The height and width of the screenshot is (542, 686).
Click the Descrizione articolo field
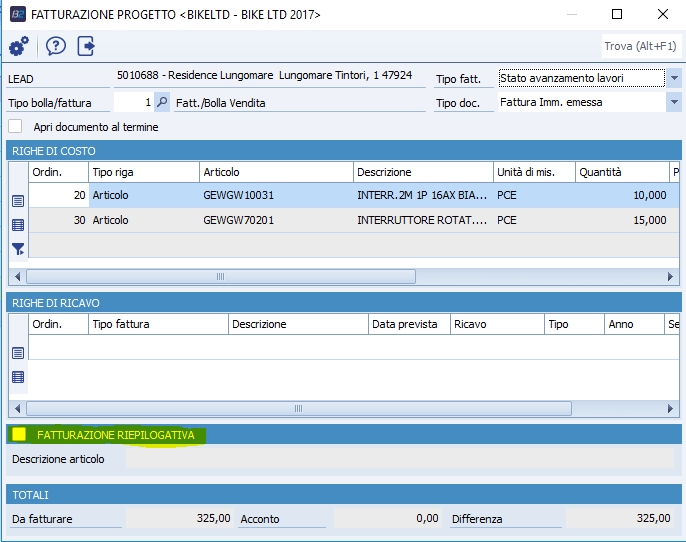tap(399, 458)
